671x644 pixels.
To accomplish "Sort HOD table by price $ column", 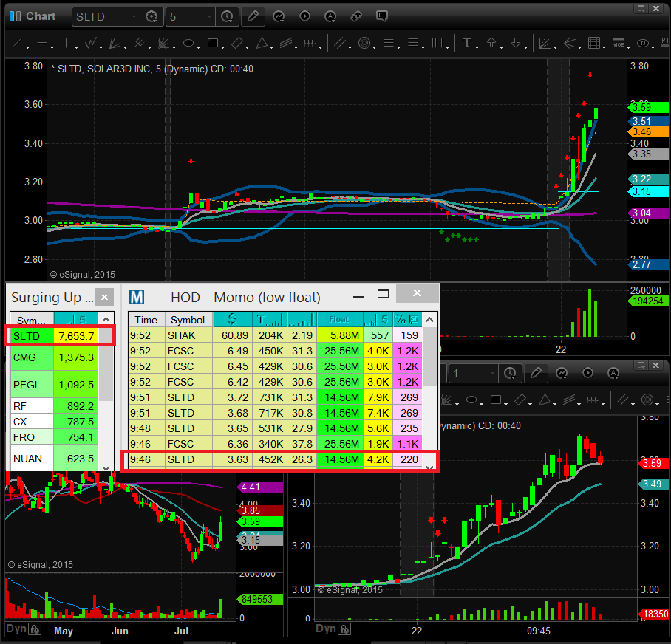I will click(x=232, y=320).
